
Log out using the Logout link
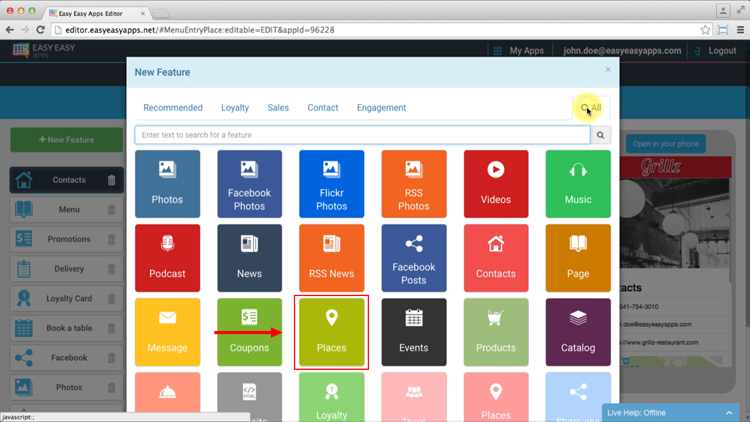[721, 51]
